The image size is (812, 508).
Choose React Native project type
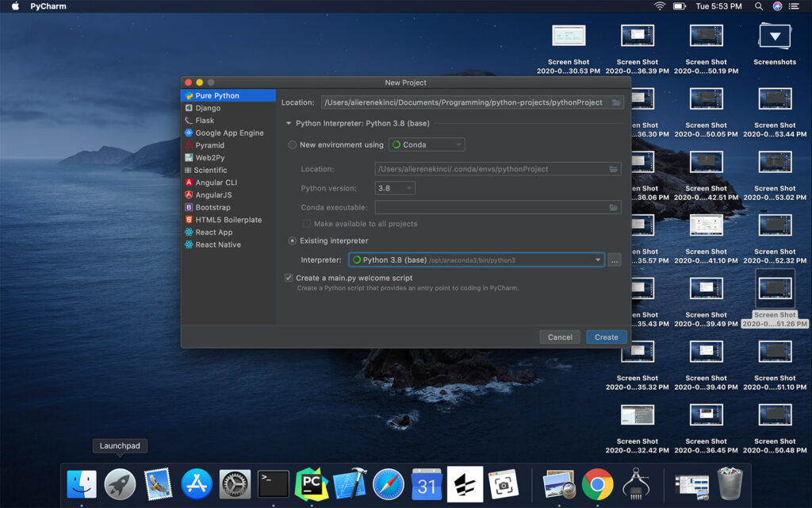coord(228,244)
